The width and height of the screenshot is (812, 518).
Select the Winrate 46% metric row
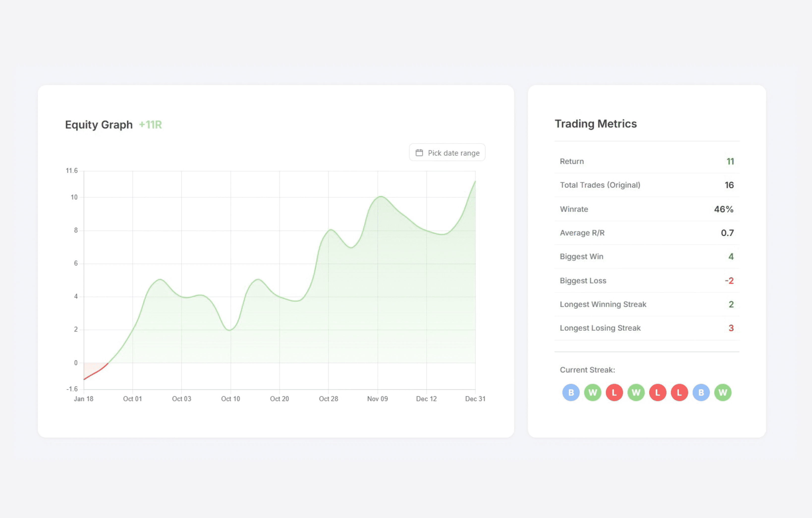[x=646, y=209]
